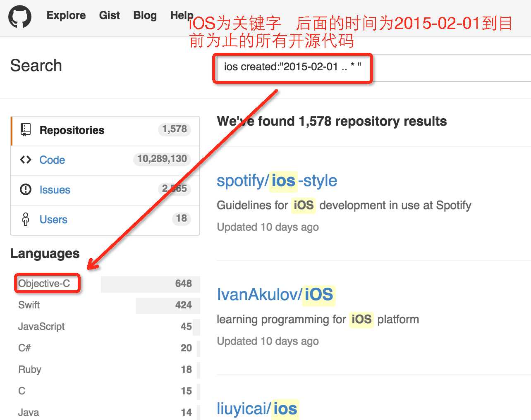
Task: Open spotify/ios-style repository
Action: tap(277, 181)
